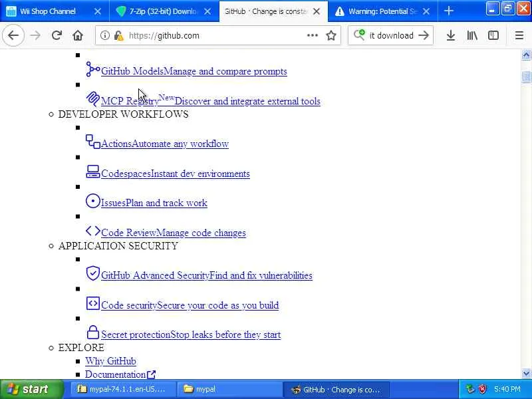Go back to the previous page
The width and height of the screenshot is (532, 399).
pyautogui.click(x=13, y=35)
